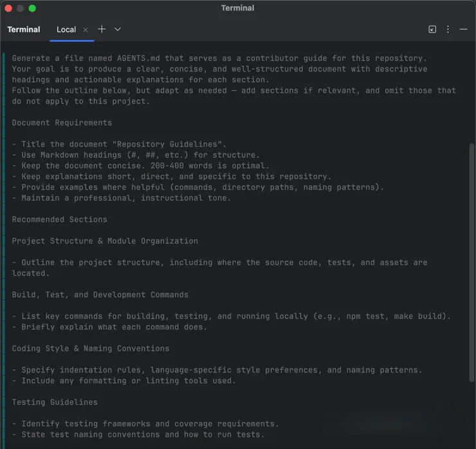Click 'Maintain a professional, instructional tone' line
The image size is (476, 449).
(x=122, y=198)
